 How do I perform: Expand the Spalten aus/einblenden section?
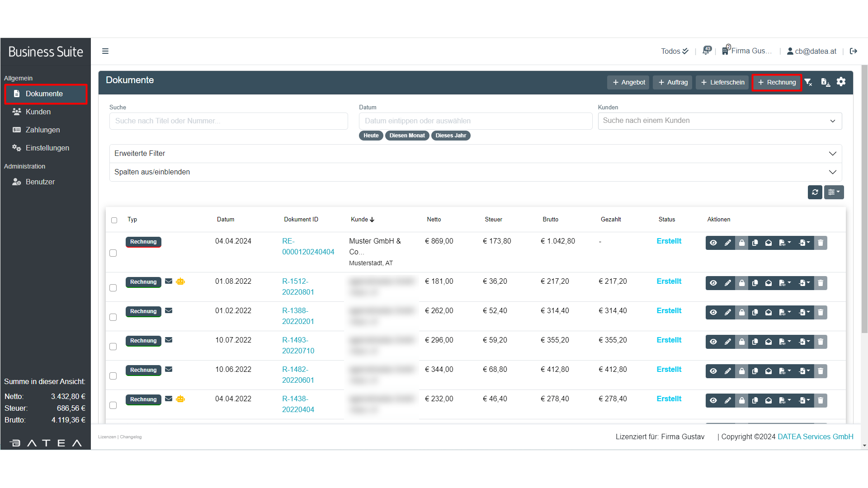pyautogui.click(x=475, y=172)
